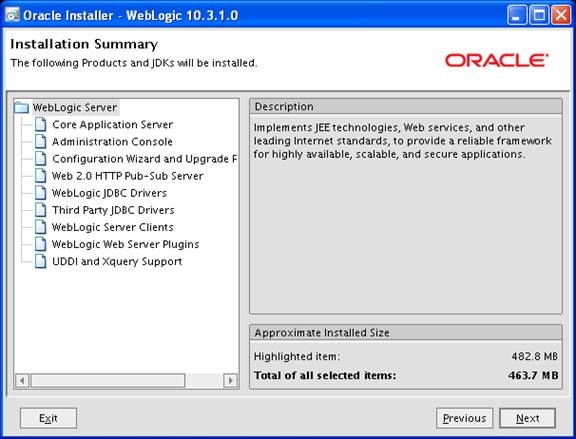This screenshot has height=439, width=576.
Task: Click the horizontal scrollbar right arrow
Action: tap(230, 380)
